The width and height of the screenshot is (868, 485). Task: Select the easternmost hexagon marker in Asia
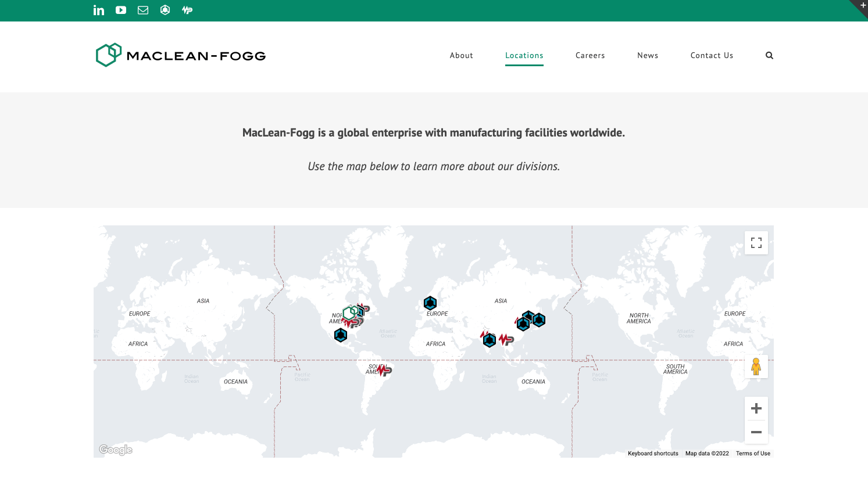[538, 319]
